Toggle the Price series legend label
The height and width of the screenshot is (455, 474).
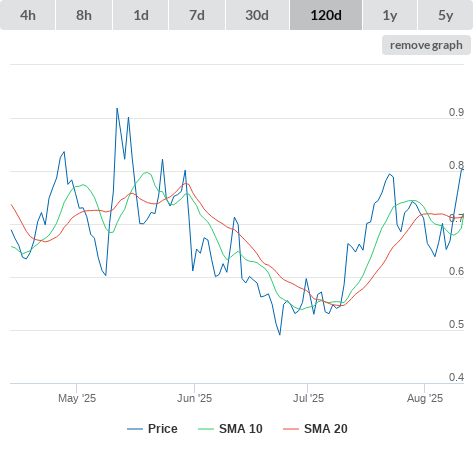coord(163,429)
